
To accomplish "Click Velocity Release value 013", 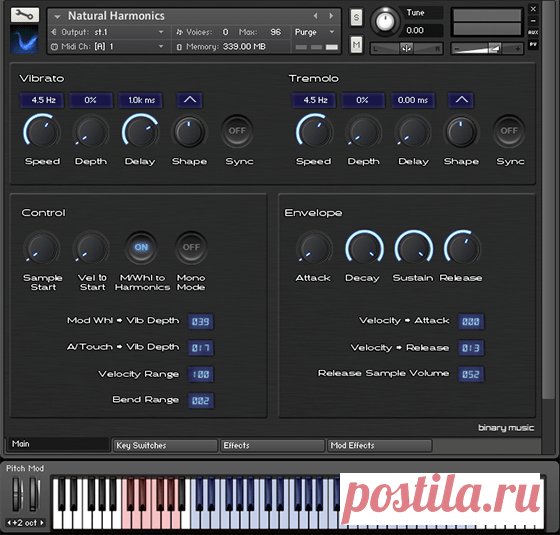I will (471, 348).
